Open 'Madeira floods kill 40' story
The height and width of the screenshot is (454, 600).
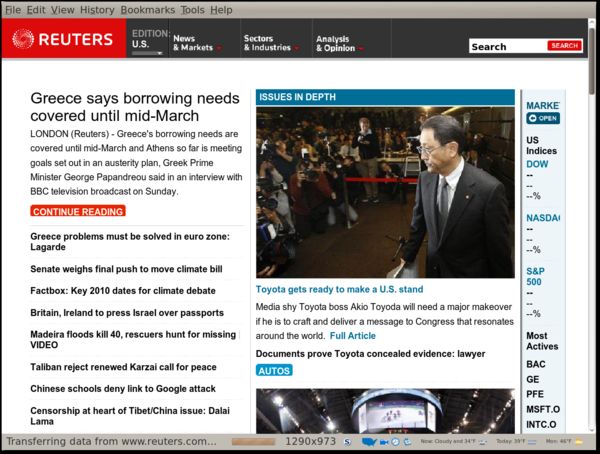[133, 340]
